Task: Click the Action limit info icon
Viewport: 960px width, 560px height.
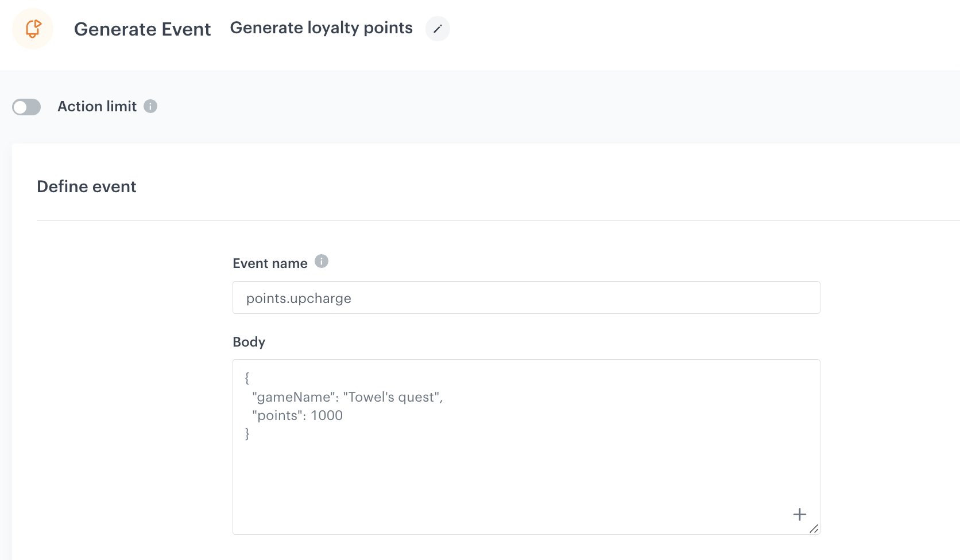Action: pyautogui.click(x=150, y=106)
